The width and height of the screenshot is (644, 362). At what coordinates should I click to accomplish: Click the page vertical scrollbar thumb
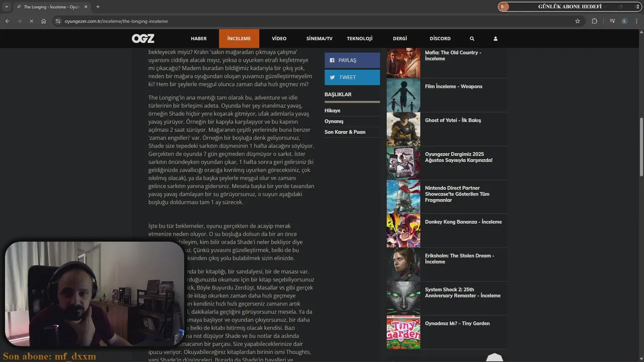pyautogui.click(x=641, y=147)
